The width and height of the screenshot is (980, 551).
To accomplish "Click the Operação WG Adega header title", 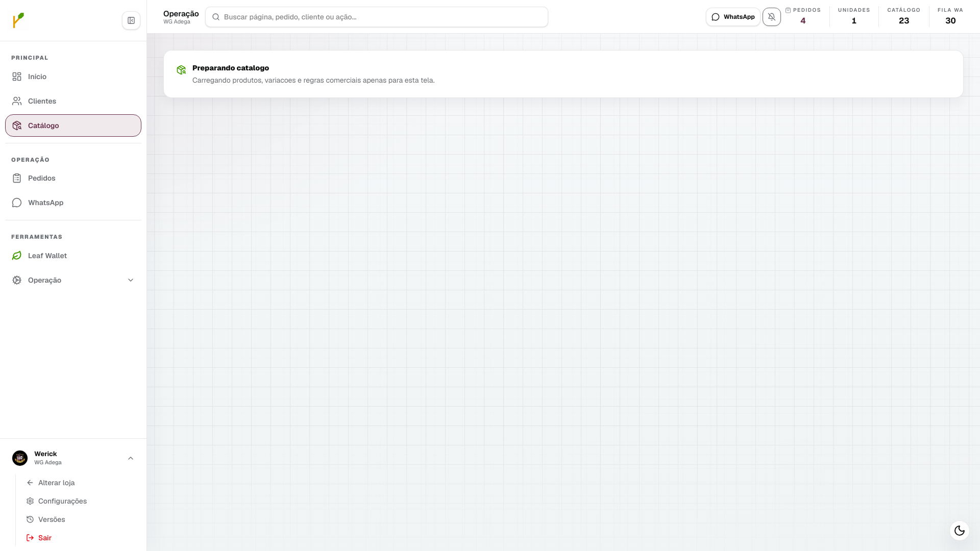I will (x=181, y=17).
